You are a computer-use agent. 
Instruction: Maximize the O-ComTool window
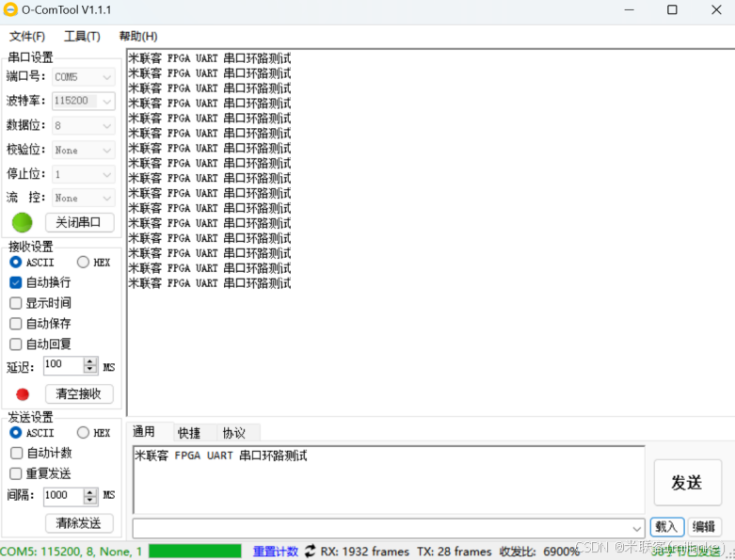point(672,9)
